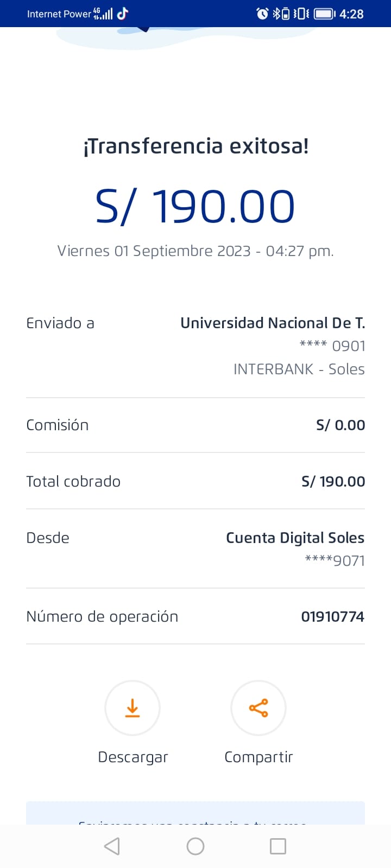Tap the alarm clock status icon

pos(262,14)
